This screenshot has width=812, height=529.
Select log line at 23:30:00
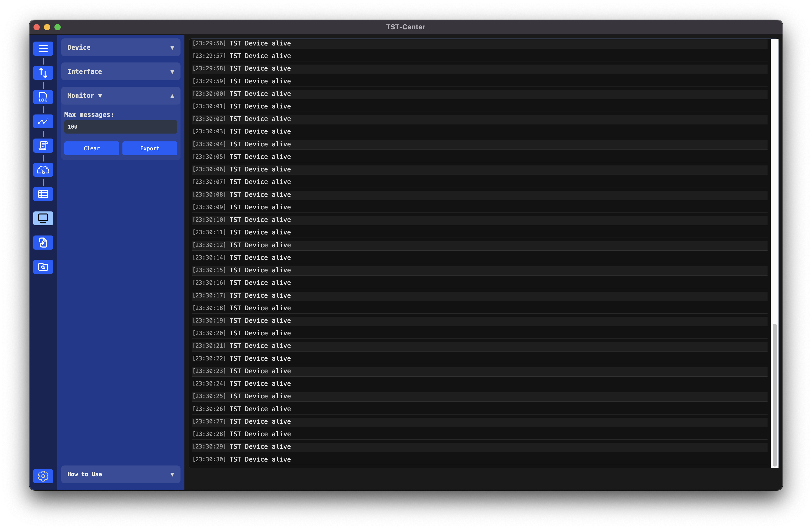(x=479, y=94)
